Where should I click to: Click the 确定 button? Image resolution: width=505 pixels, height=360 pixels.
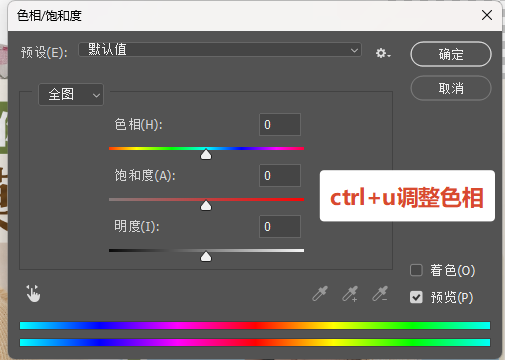451,54
